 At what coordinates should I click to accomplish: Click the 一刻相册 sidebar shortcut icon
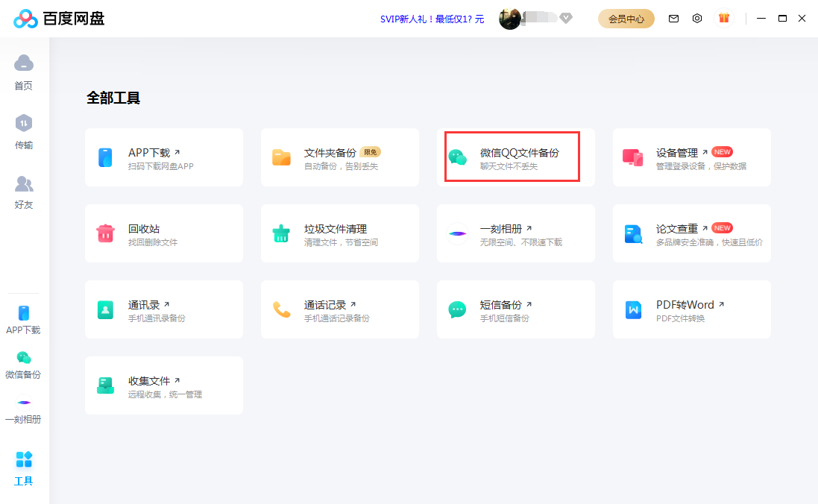tap(23, 403)
